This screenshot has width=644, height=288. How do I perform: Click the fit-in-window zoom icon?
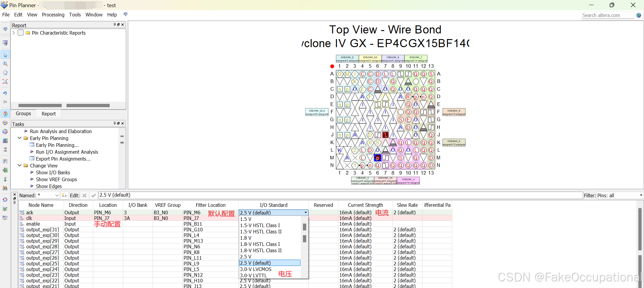click(5, 81)
